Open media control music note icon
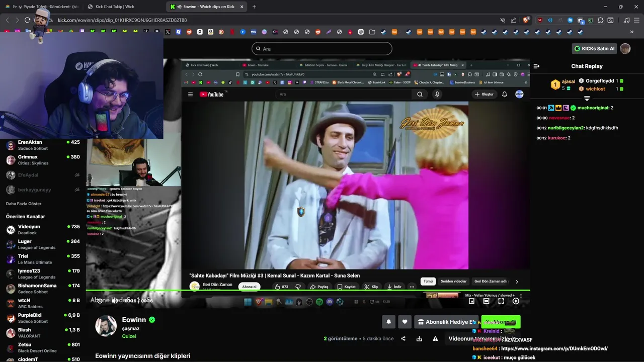Screen dimensions: 644x362 pyautogui.click(x=626, y=20)
